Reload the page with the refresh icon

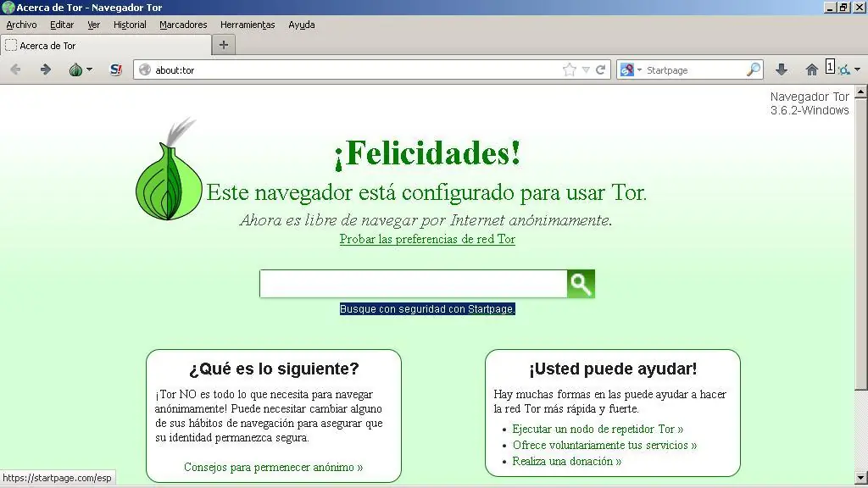(601, 69)
